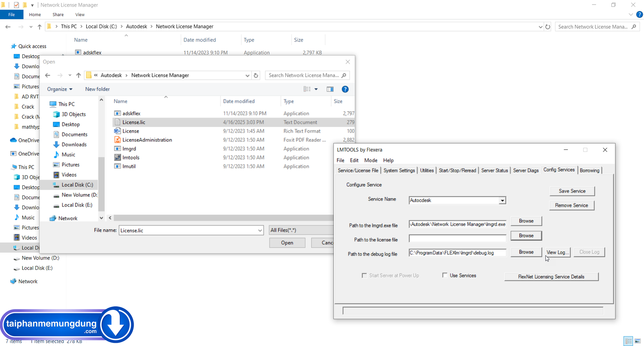Click the Open button in the Open dialog

pos(287,243)
